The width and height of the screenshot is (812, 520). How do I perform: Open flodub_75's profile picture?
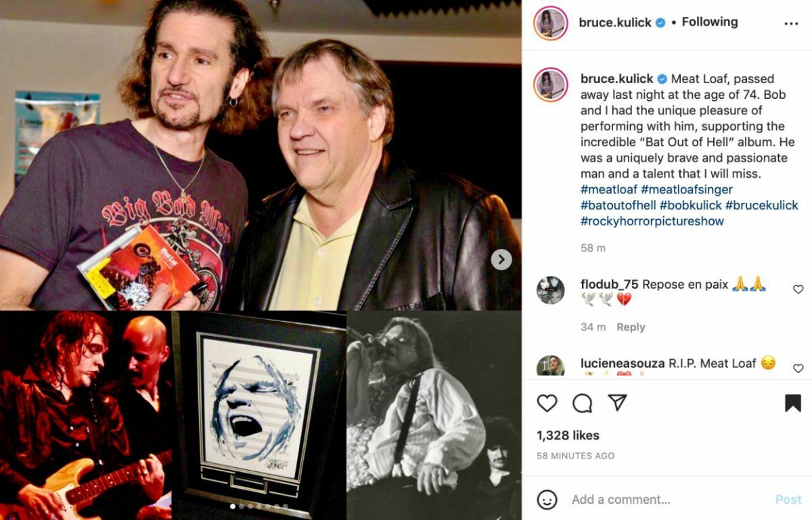pyautogui.click(x=550, y=290)
